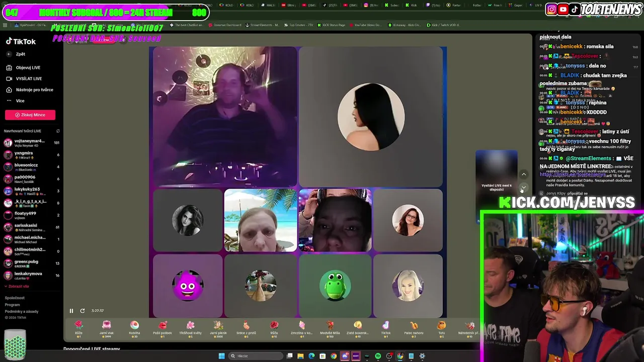Open the Společnost footer link
This screenshot has height=362, width=644.
click(x=15, y=298)
